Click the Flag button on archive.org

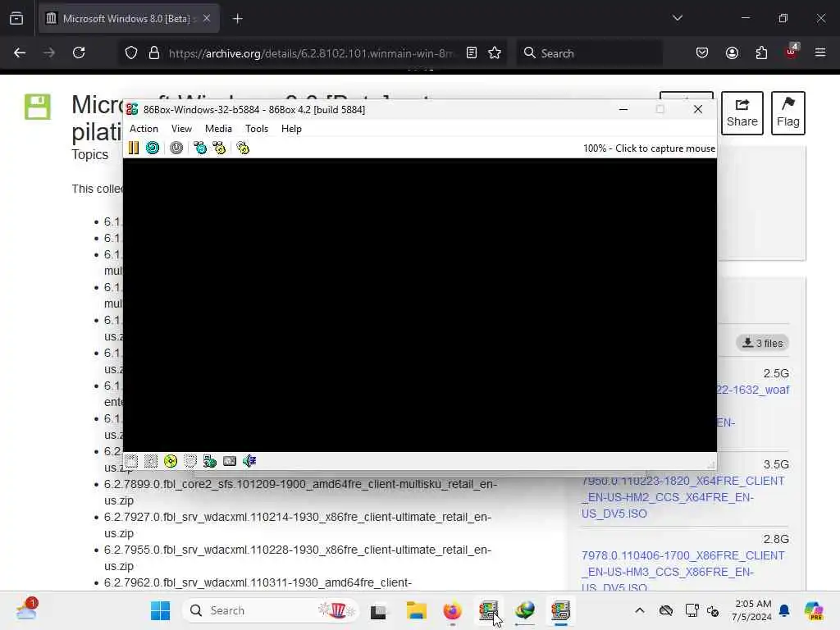point(788,113)
